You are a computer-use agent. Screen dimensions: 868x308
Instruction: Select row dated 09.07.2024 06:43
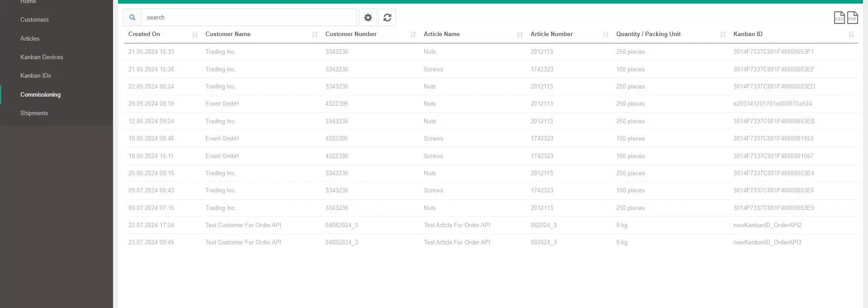[x=491, y=191]
